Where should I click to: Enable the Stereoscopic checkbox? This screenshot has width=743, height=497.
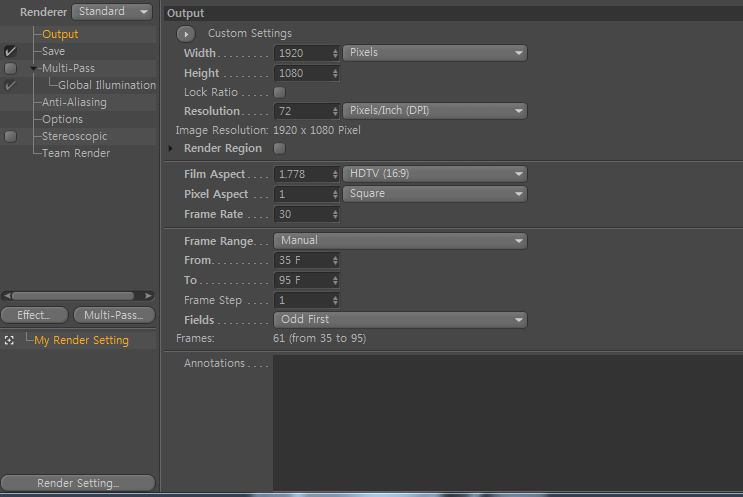[x=10, y=136]
